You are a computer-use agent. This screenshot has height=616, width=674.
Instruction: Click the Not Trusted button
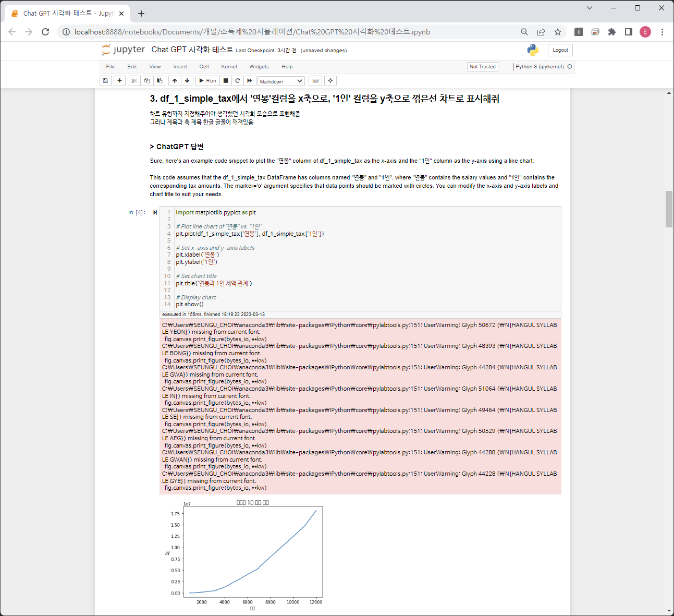[483, 67]
